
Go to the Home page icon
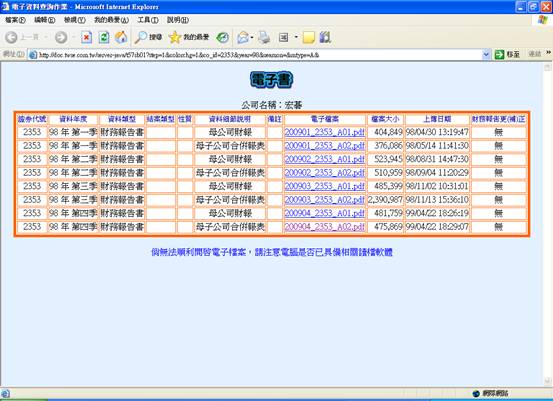[121, 37]
